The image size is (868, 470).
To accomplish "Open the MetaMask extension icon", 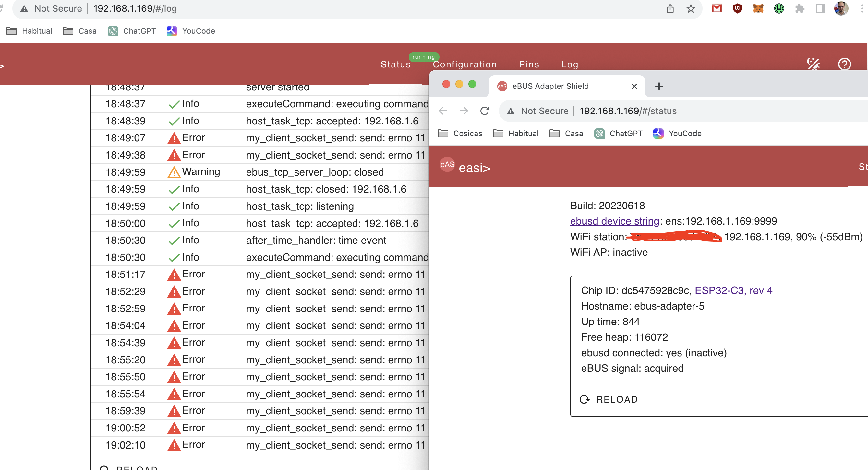I will pyautogui.click(x=758, y=8).
